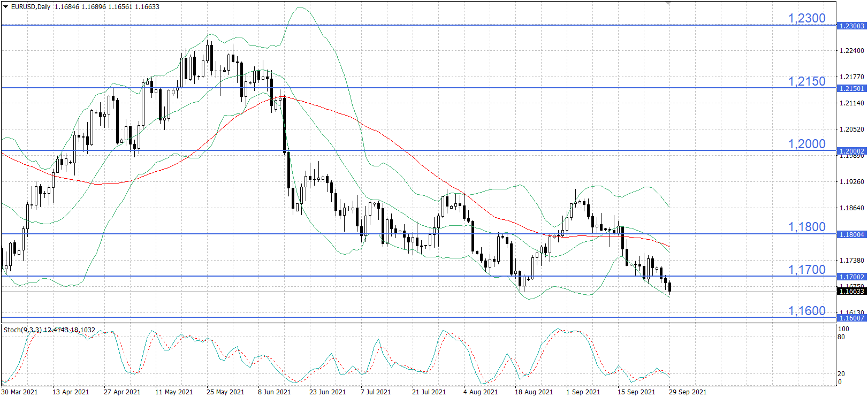Click the 1.20002 blue price tag
Image resolution: width=868 pixels, height=397 pixels.
(x=851, y=151)
